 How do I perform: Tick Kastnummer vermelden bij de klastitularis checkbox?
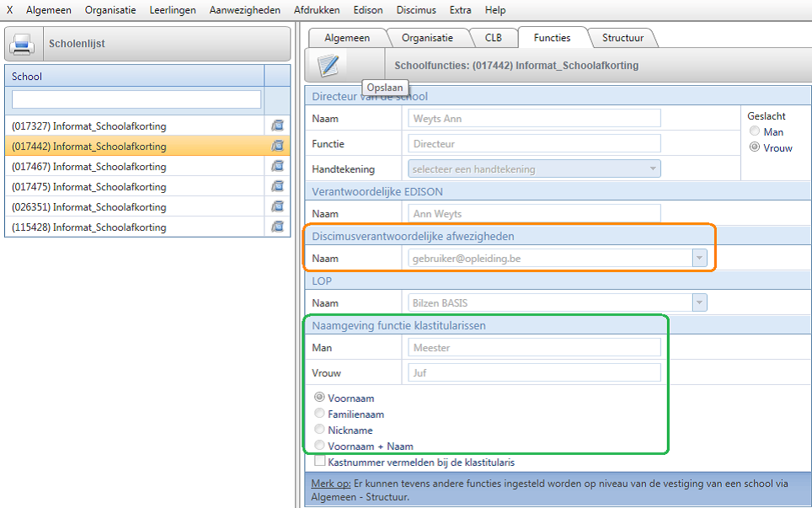(x=320, y=461)
